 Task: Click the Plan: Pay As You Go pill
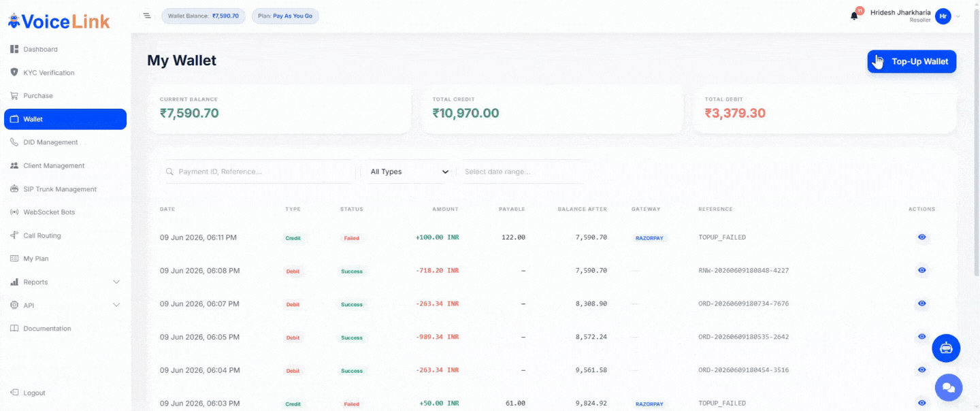point(285,16)
